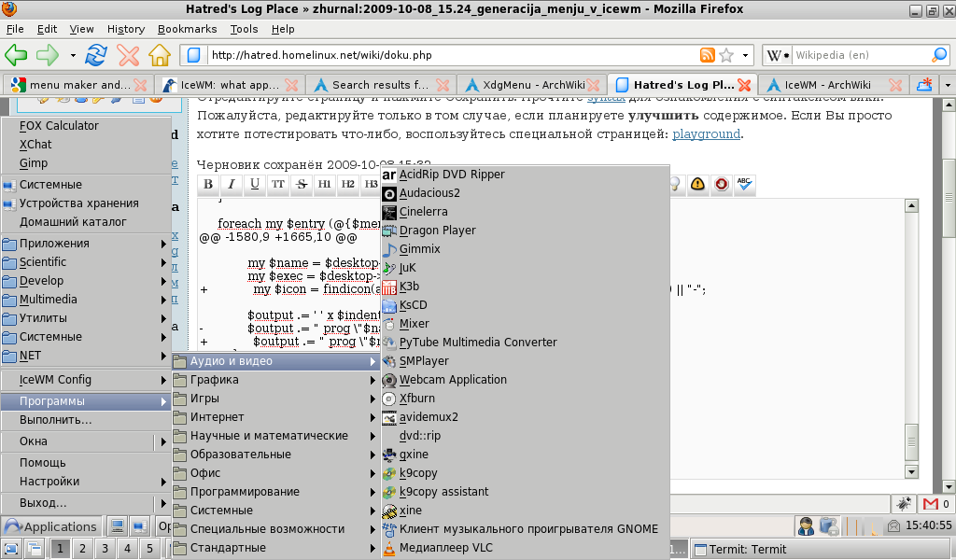Stop loading the page
Image resolution: width=956 pixels, height=560 pixels.
(x=128, y=55)
